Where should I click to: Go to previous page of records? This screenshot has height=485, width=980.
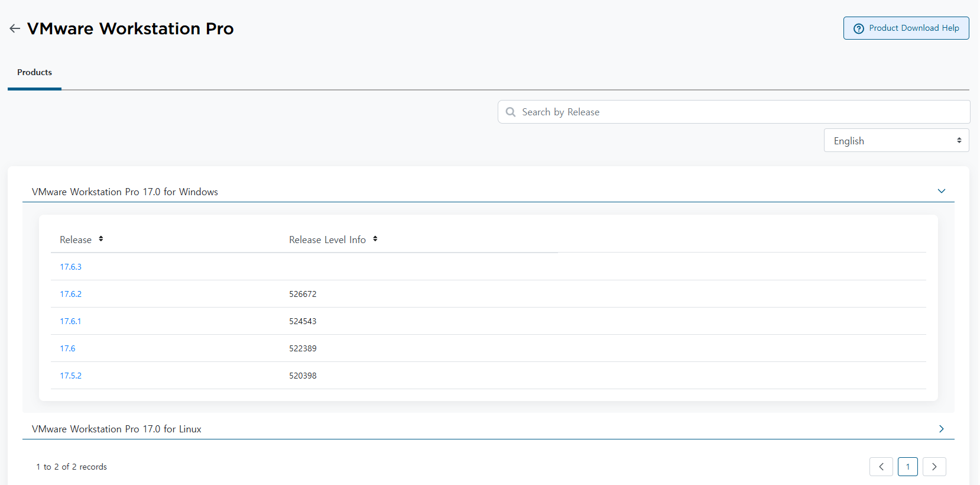tap(881, 467)
